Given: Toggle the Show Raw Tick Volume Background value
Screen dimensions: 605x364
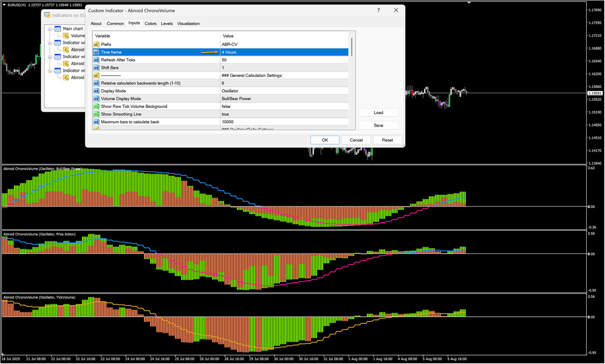Looking at the screenshot, I should 284,106.
